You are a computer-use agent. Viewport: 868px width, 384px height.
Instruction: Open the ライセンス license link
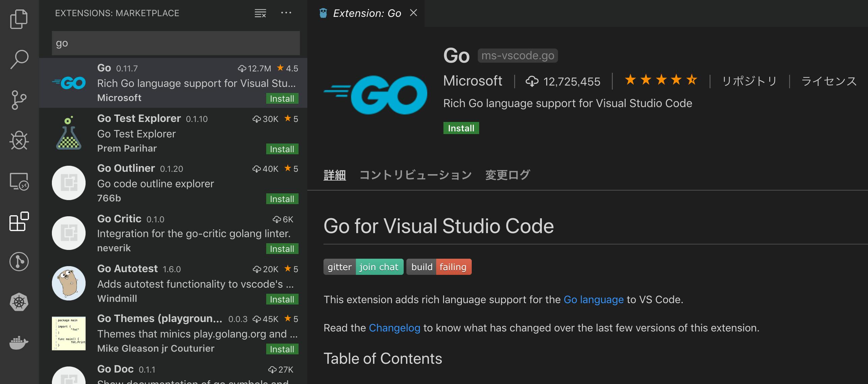pos(829,81)
